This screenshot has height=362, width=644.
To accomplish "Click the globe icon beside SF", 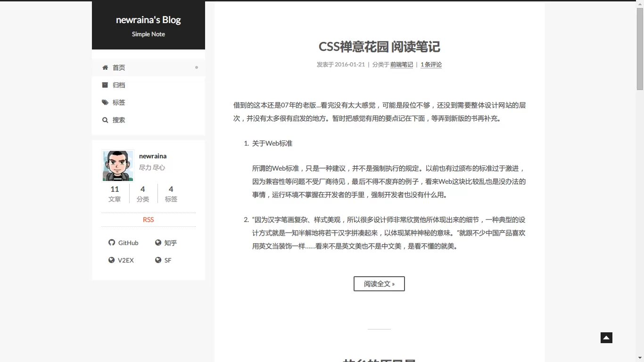I will pos(158,260).
